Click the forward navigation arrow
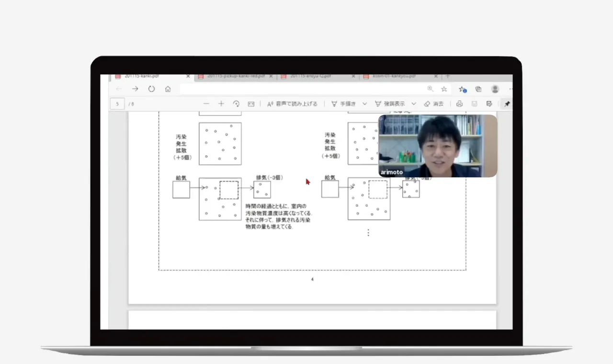Screen dimensions: 613x364 click(x=135, y=89)
